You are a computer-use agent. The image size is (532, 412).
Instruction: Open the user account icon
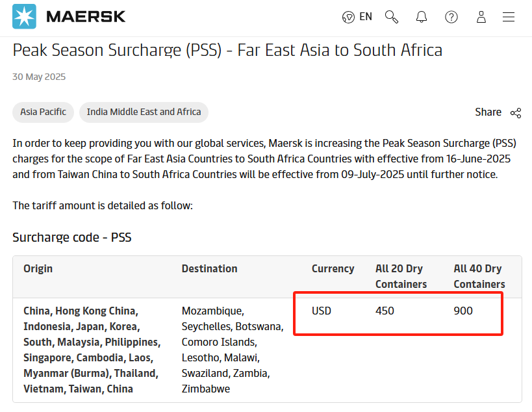(481, 17)
